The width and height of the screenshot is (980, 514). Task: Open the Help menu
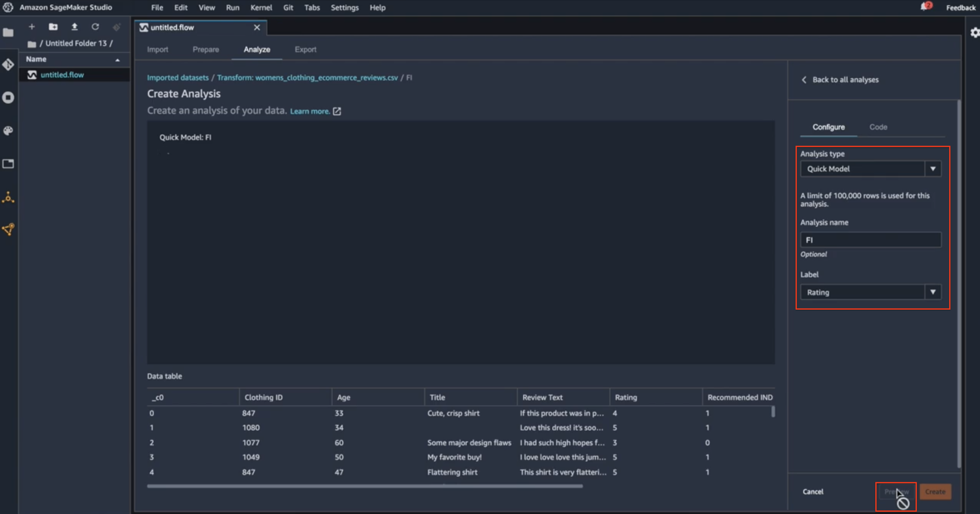point(377,8)
